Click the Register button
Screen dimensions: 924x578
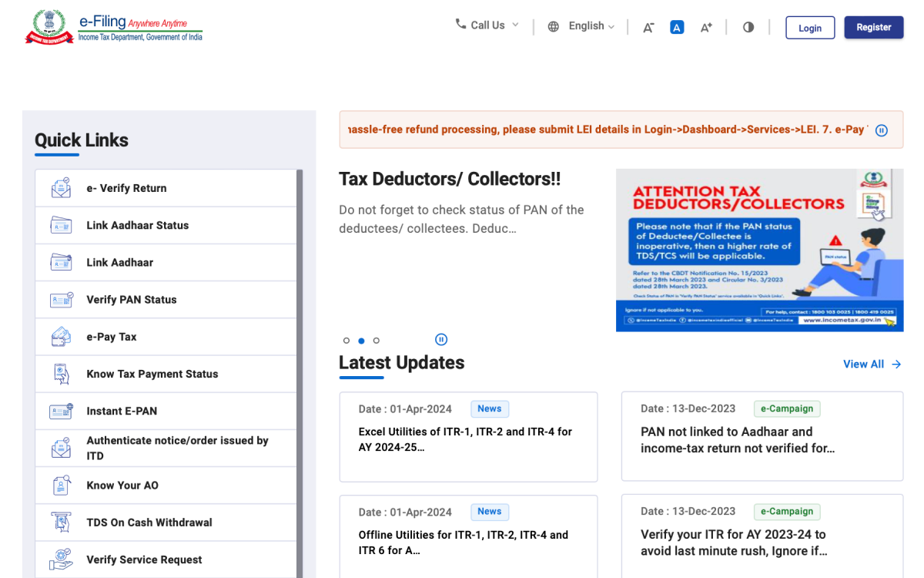(x=874, y=27)
